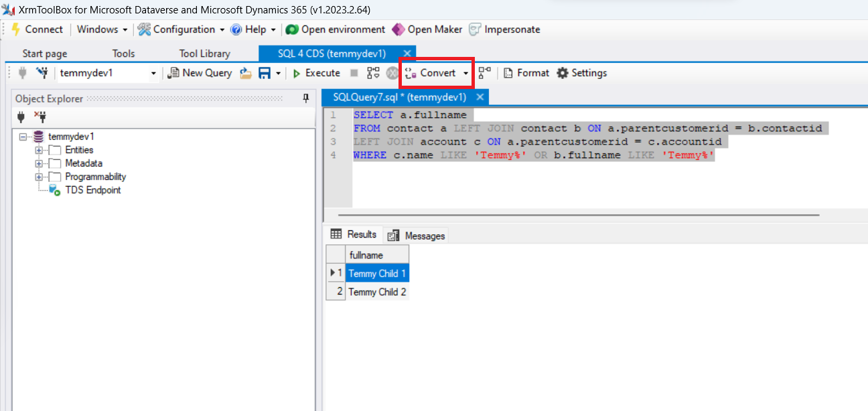
Task: Click Object Explorer connect plug icon
Action: click(21, 117)
